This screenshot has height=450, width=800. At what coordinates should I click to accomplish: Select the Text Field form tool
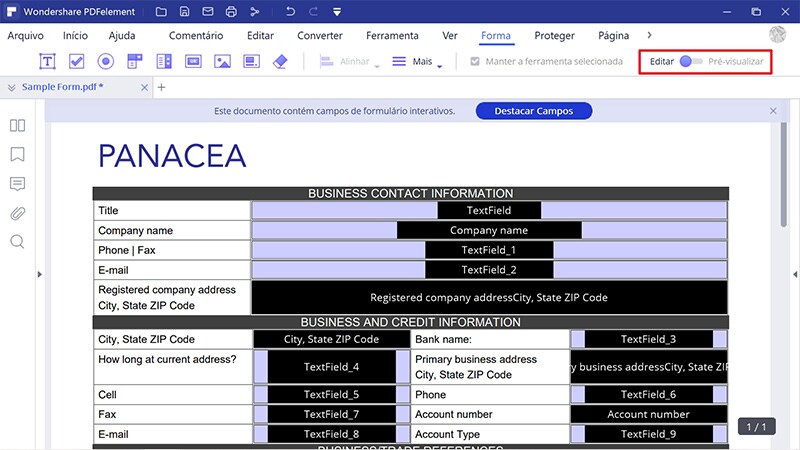pyautogui.click(x=47, y=61)
